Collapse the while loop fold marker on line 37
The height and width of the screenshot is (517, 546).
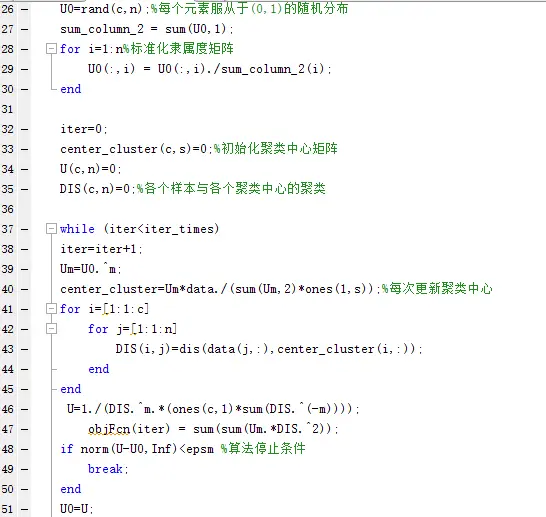51,229
